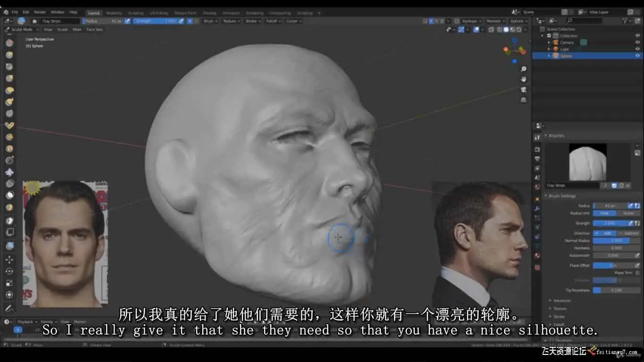Image resolution: width=644 pixels, height=362 pixels.
Task: Open the Output properties tab icon
Action: (537, 159)
